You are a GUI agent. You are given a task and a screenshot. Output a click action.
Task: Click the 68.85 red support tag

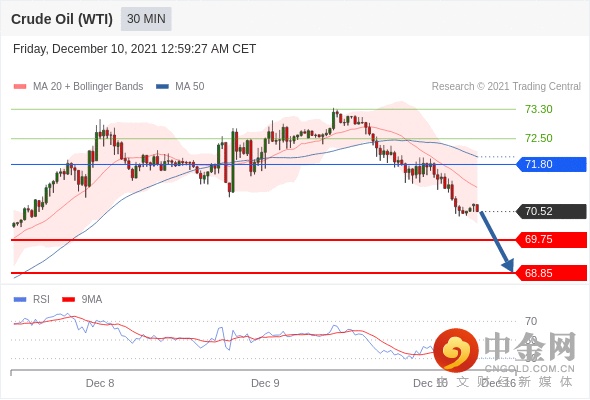[551, 273]
